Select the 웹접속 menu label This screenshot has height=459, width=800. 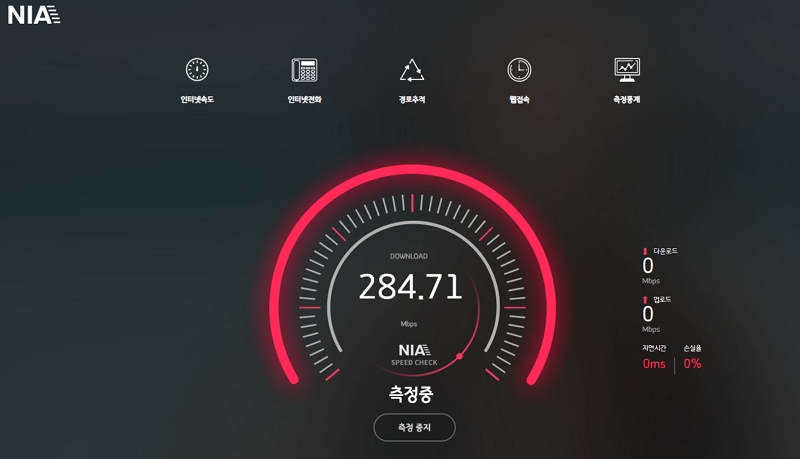click(519, 100)
